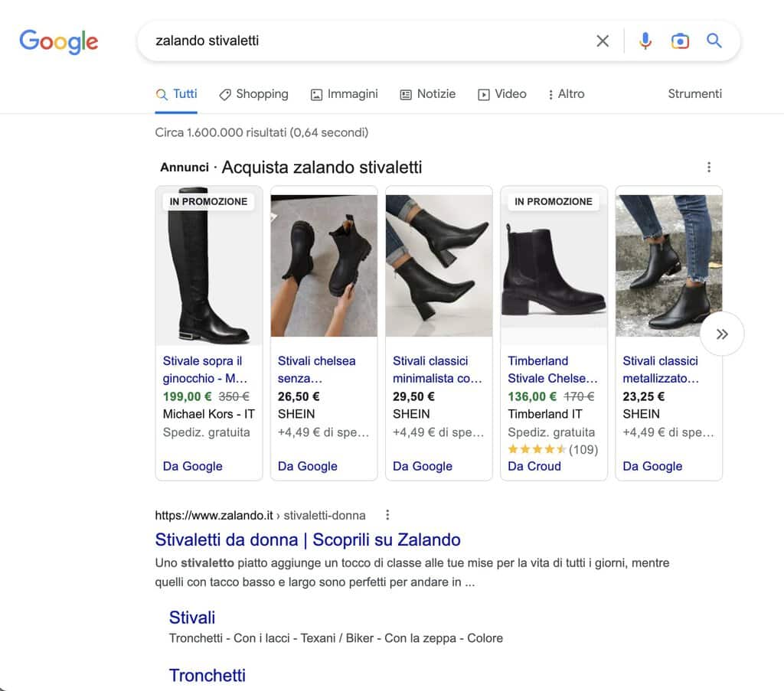Click the Circa 1.600.000 risultati text
The height and width of the screenshot is (691, 784).
click(x=262, y=132)
